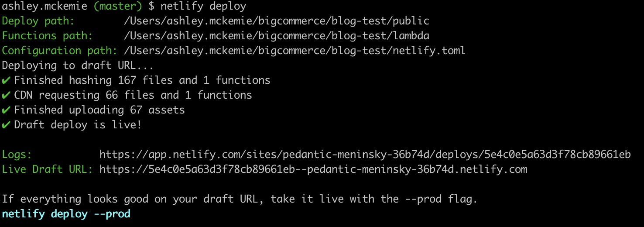Image resolution: width=644 pixels, height=227 pixels.
Task: Open the Live Draft URL ending in netlify.com
Action: (x=313, y=169)
